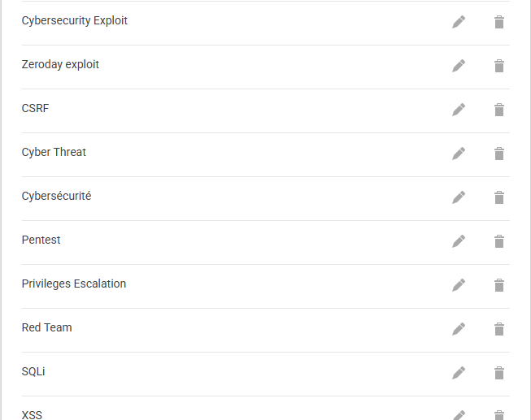Edit the Cybersecurity Exploit entry
Screen dimensions: 531x420
coord(459,22)
